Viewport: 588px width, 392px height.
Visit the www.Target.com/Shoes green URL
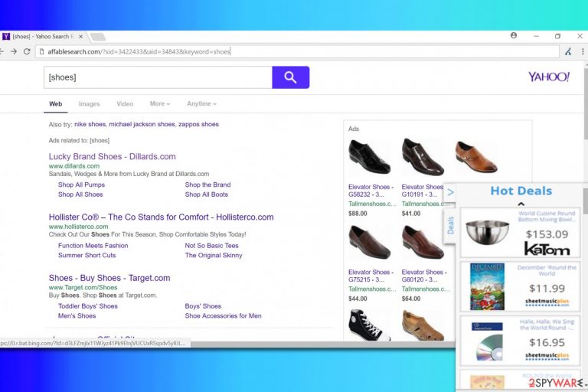click(x=83, y=287)
